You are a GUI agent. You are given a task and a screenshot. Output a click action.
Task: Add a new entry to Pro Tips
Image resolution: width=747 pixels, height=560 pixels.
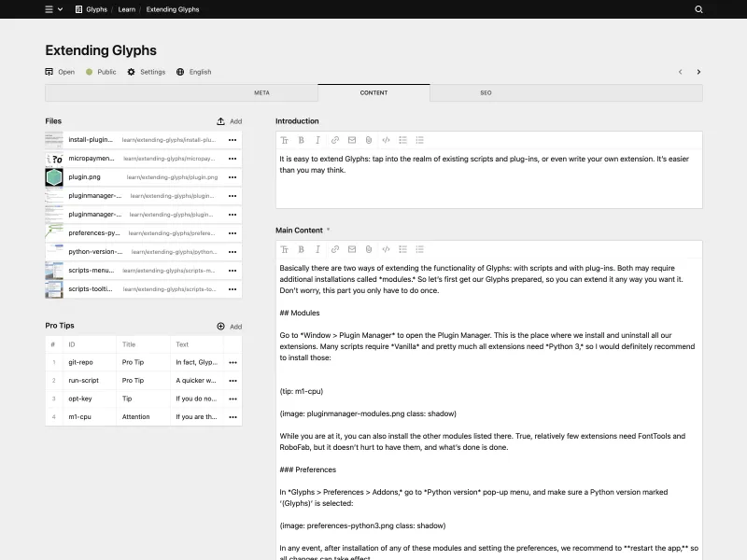(x=228, y=326)
